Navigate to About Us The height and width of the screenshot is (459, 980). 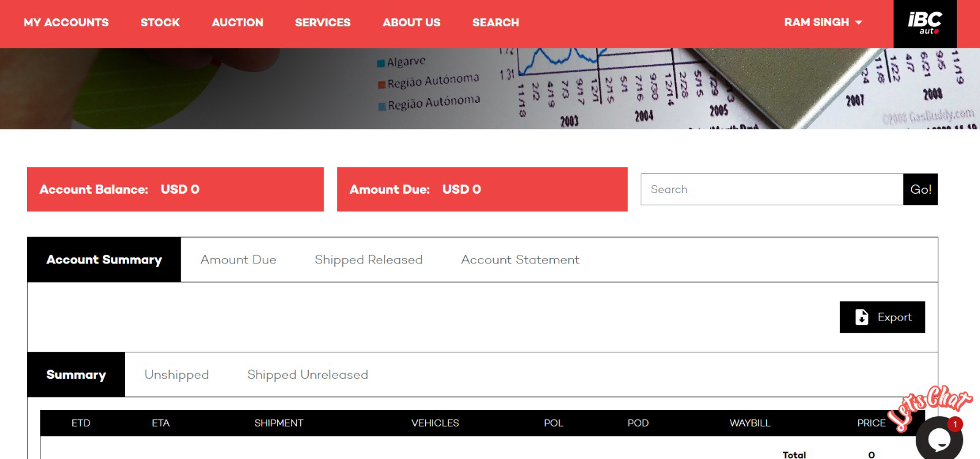(412, 23)
